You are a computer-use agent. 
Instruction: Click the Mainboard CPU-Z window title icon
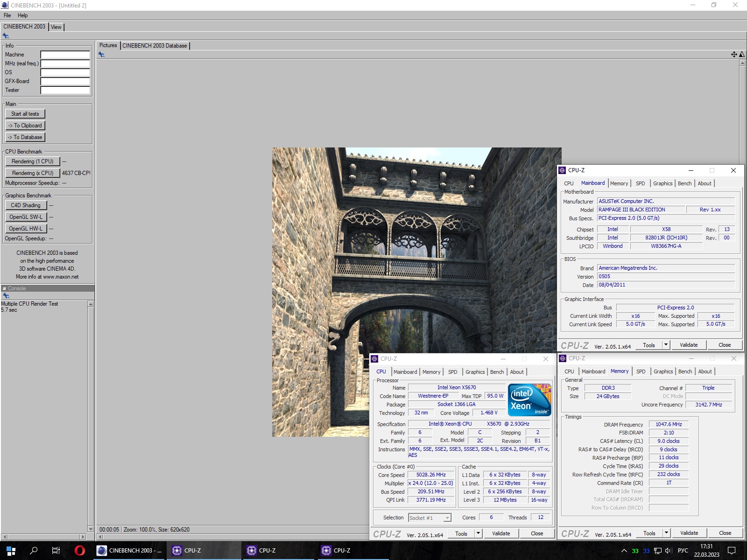[563, 170]
